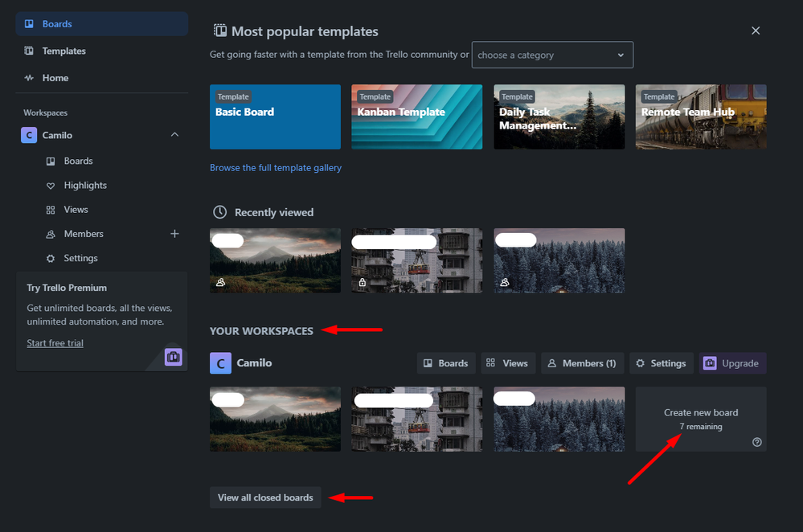Open Boards in the left sidebar top

coord(102,24)
